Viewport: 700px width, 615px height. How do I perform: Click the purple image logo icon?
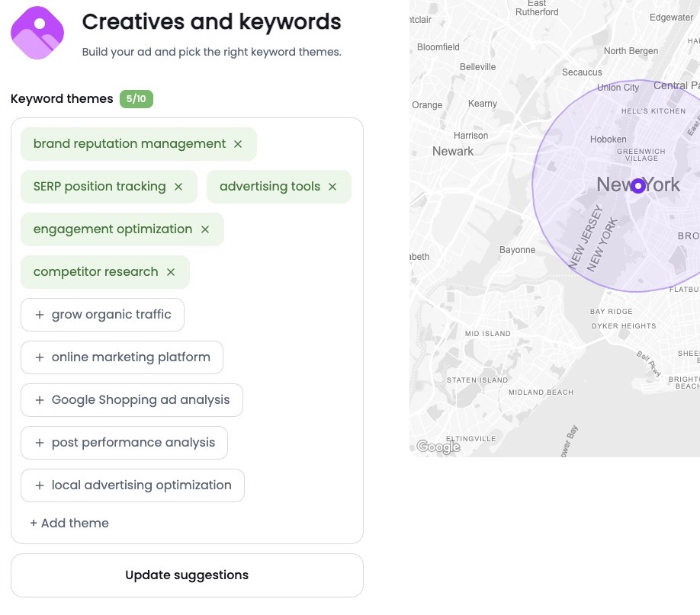point(37,33)
